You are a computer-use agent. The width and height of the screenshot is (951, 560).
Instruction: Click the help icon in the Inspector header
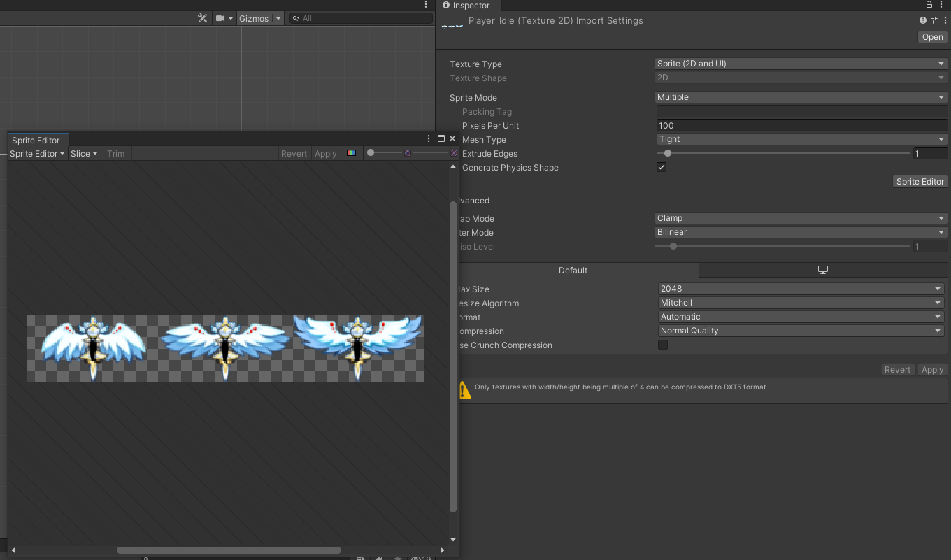click(x=922, y=20)
